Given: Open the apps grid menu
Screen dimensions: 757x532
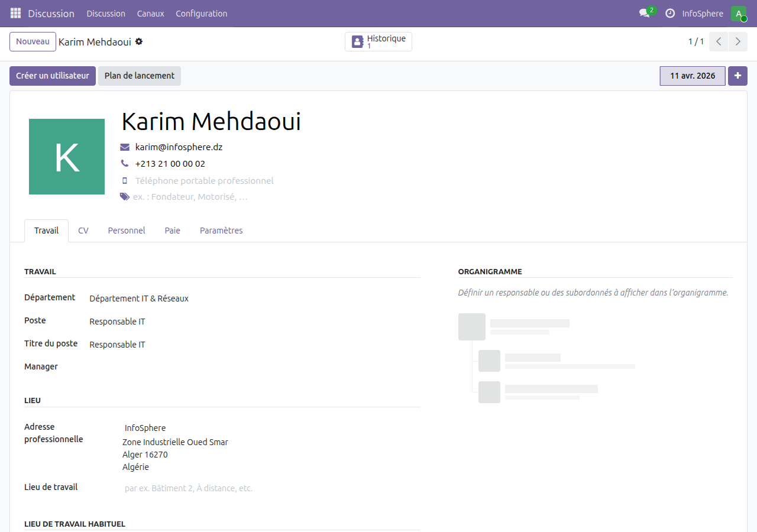Looking at the screenshot, I should [x=15, y=13].
